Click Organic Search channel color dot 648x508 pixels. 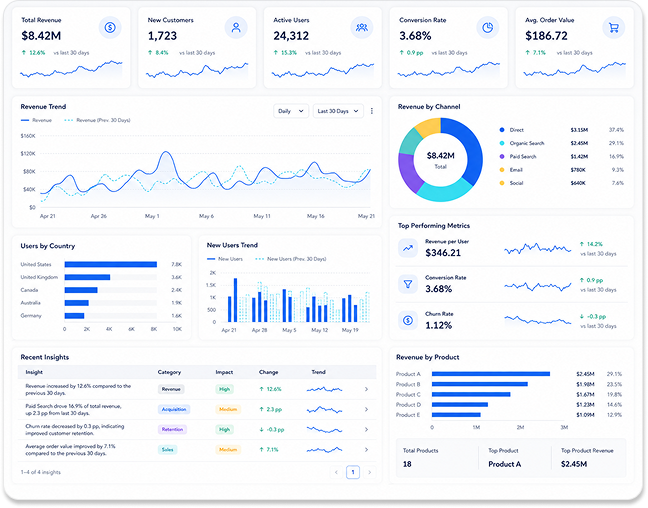pyautogui.click(x=502, y=143)
